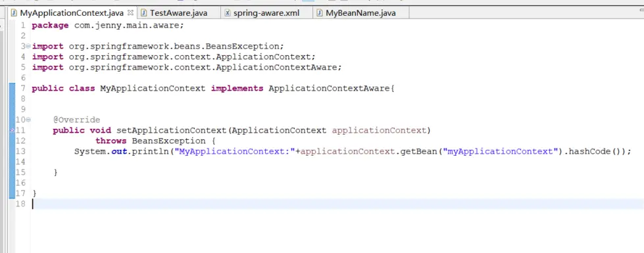
Task: Click parameter 'applicationContext)' on line 11
Action: pos(381,130)
